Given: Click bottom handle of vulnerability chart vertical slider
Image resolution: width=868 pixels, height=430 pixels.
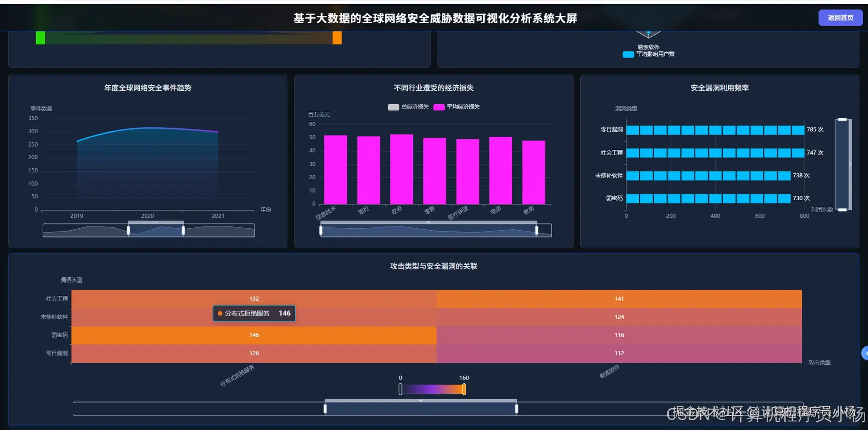Looking at the screenshot, I should click(842, 209).
